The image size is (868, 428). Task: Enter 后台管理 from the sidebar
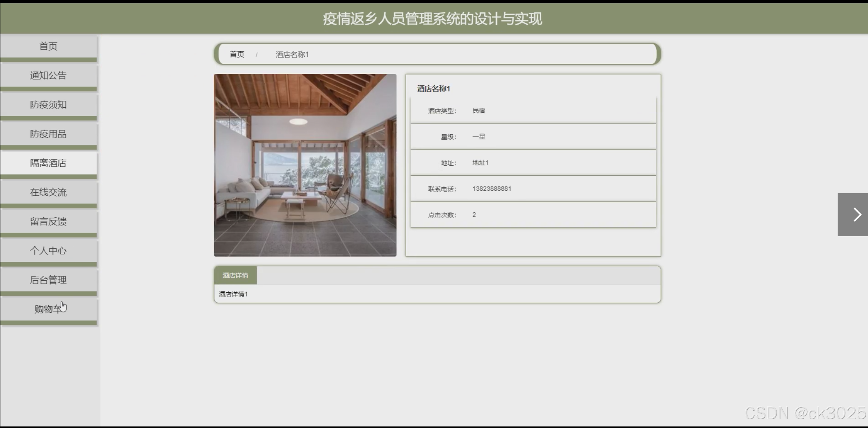coord(48,280)
